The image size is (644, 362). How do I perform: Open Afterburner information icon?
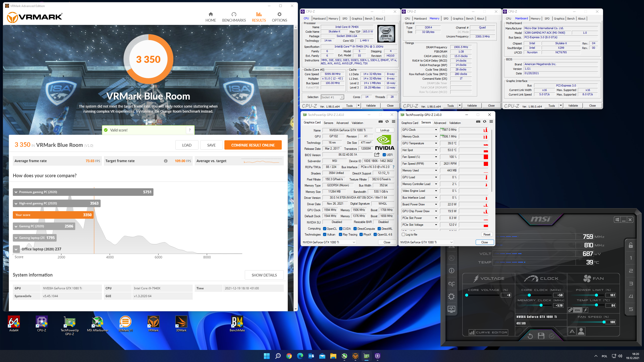(x=452, y=270)
